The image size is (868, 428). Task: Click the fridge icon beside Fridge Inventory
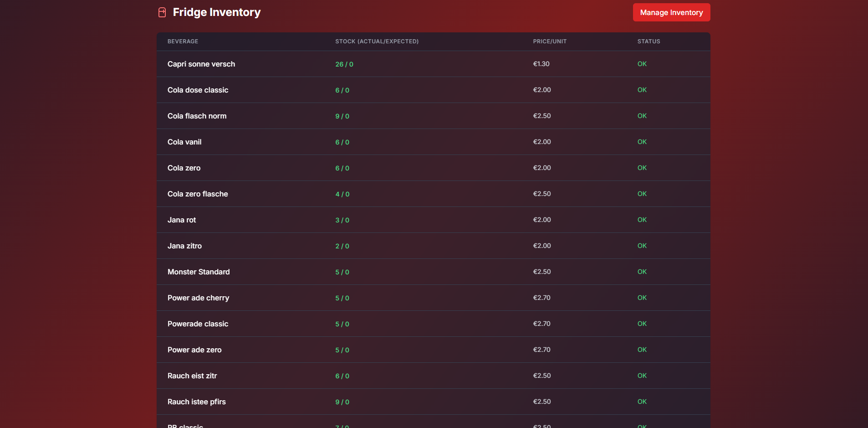162,12
